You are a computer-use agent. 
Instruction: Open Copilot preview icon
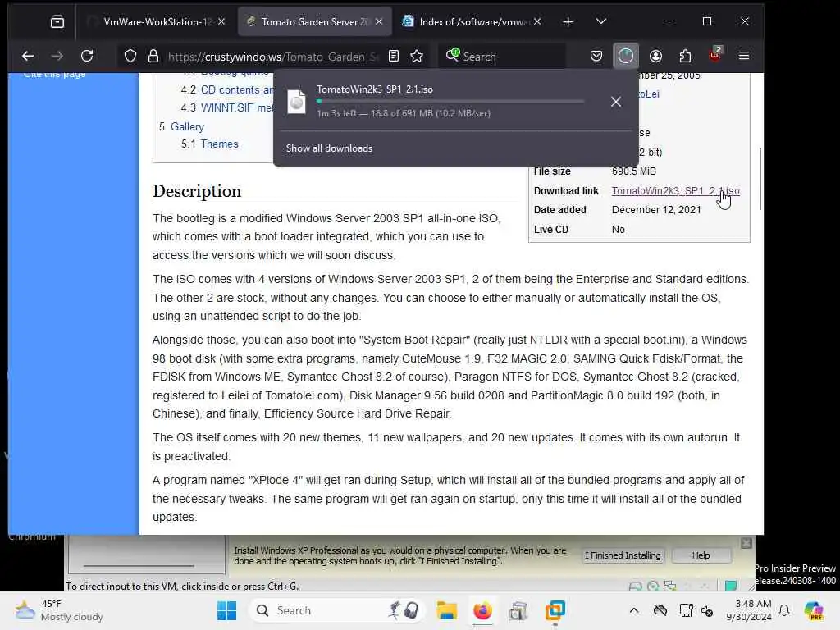pyautogui.click(x=814, y=610)
